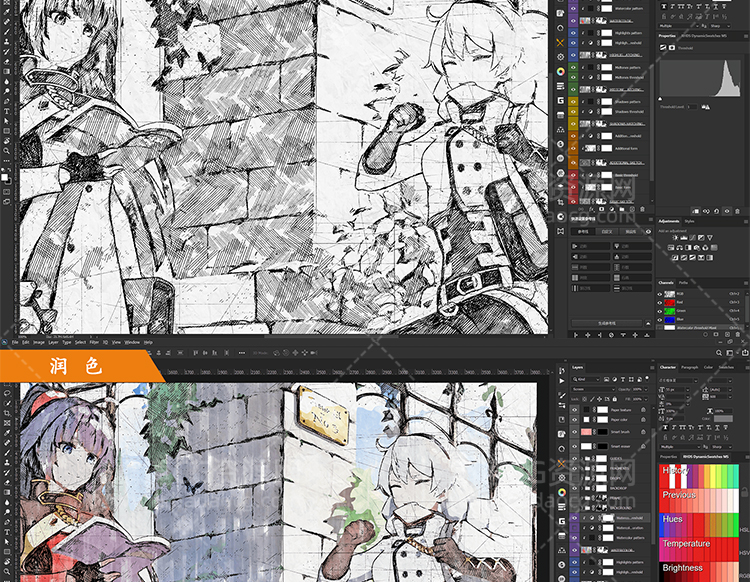Screen dimensions: 750x582
Task: Hide Smart brush layer in lower window
Action: [574, 432]
